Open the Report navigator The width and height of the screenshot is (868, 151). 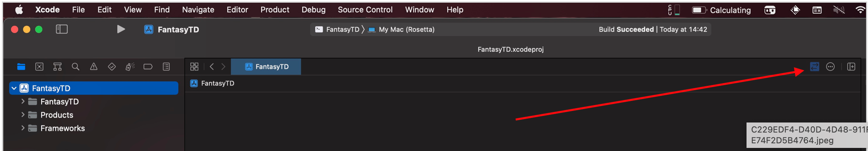tap(166, 67)
